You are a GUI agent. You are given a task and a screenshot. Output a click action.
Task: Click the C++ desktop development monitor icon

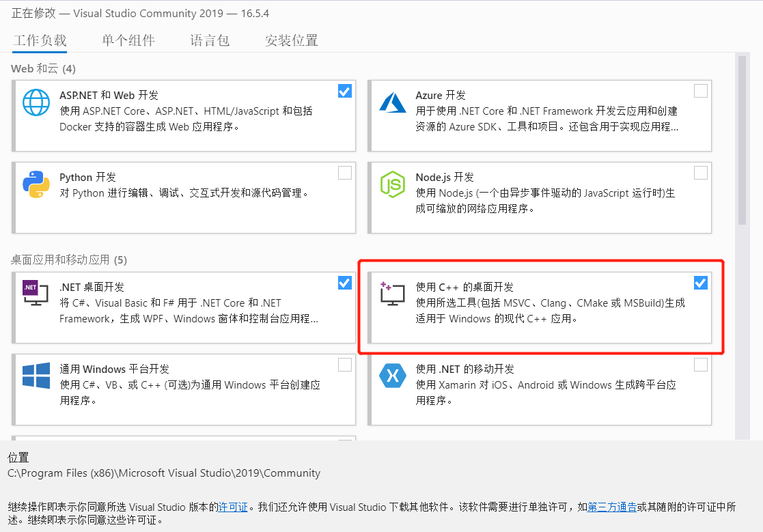tap(393, 294)
